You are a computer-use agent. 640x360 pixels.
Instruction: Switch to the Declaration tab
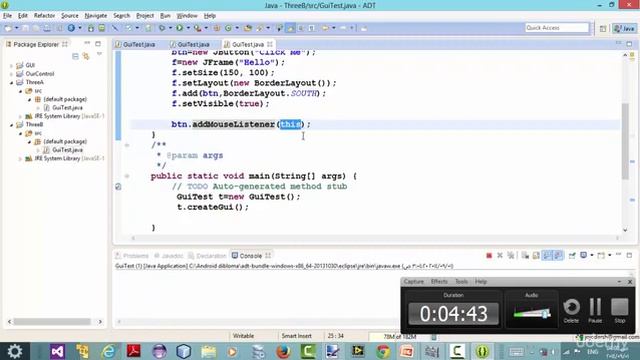click(x=207, y=256)
